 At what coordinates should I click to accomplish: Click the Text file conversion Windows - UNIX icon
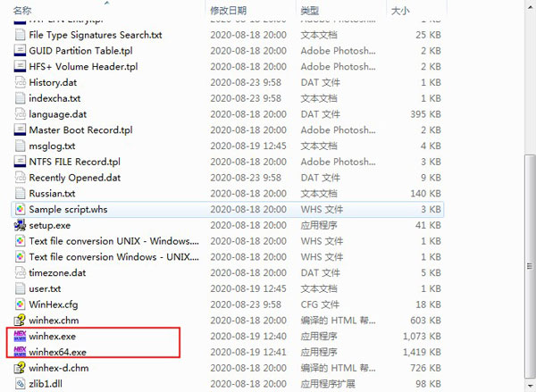coord(21,256)
